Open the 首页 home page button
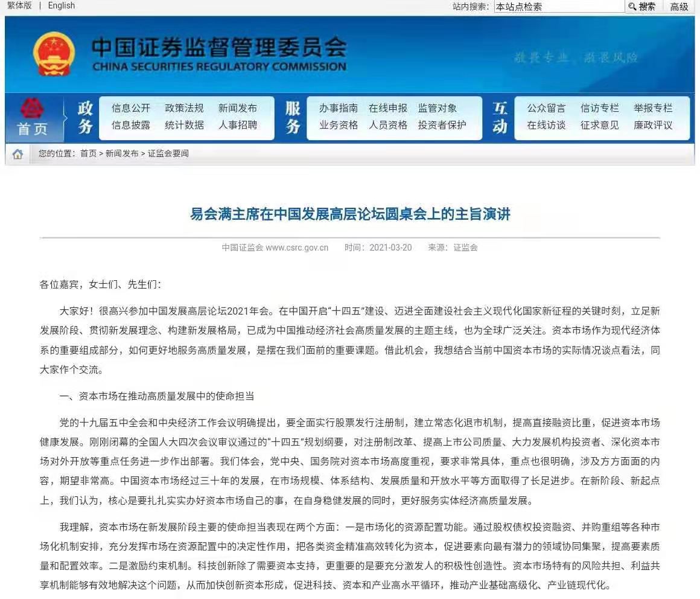This screenshot has width=700, height=599. (x=32, y=118)
